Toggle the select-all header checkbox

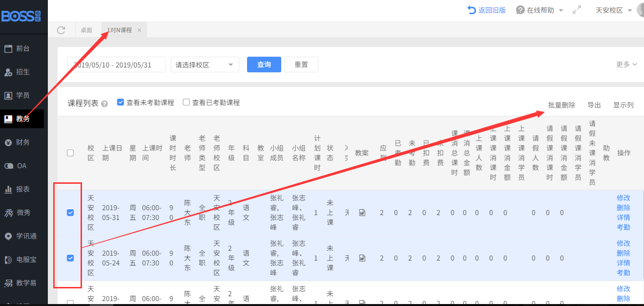70,153
